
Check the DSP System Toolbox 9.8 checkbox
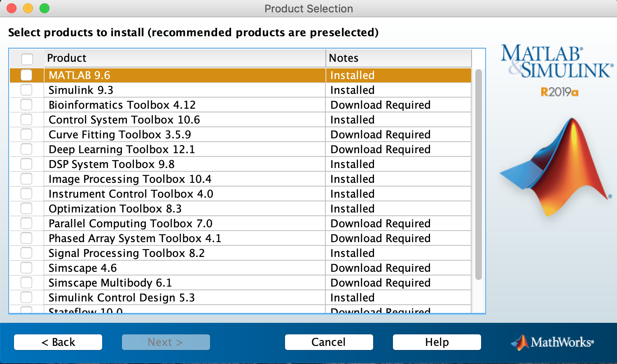pos(26,164)
